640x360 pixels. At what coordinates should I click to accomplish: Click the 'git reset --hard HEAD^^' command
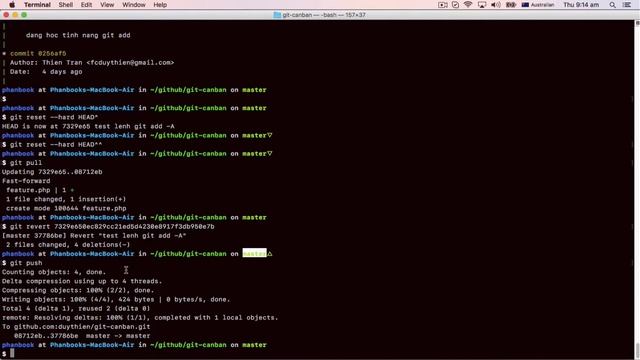[x=56, y=144]
